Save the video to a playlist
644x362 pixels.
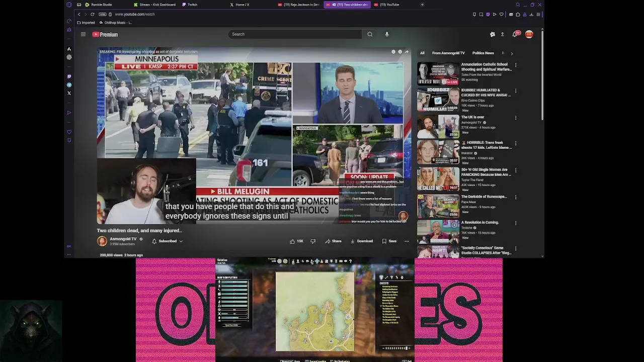[389, 241]
